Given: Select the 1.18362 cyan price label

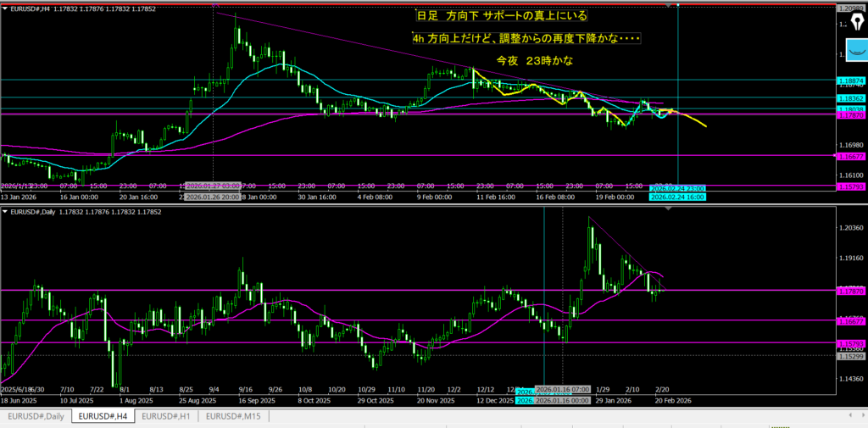Looking at the screenshot, I should (x=851, y=99).
